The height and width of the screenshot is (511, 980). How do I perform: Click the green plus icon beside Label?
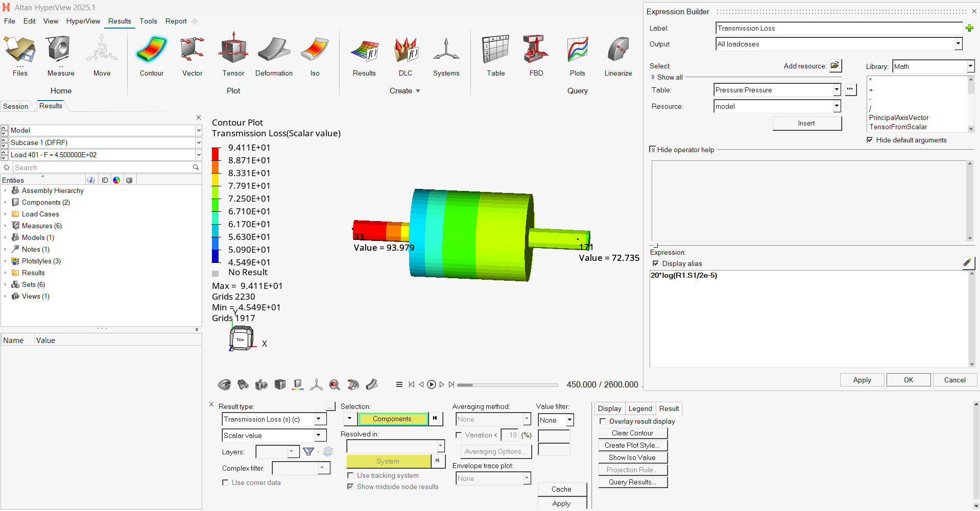coord(969,28)
